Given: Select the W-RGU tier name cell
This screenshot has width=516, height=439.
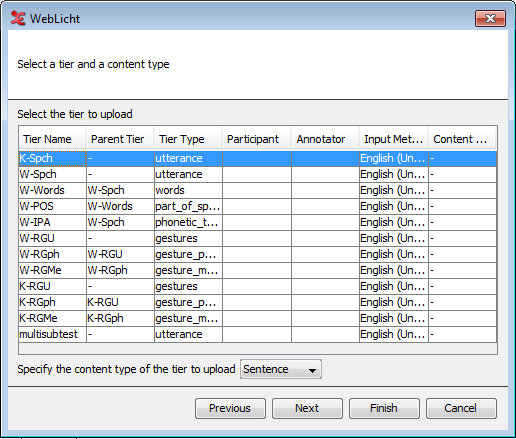Looking at the screenshot, I should (x=52, y=238).
